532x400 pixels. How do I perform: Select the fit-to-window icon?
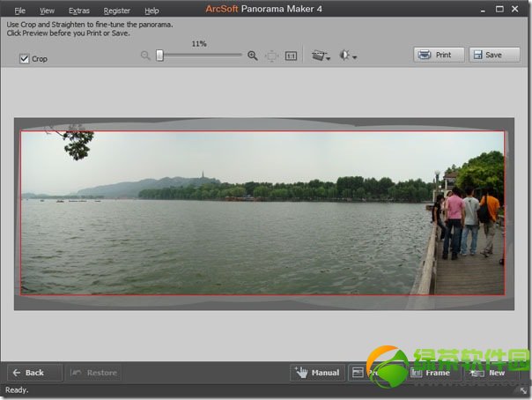tap(272, 56)
